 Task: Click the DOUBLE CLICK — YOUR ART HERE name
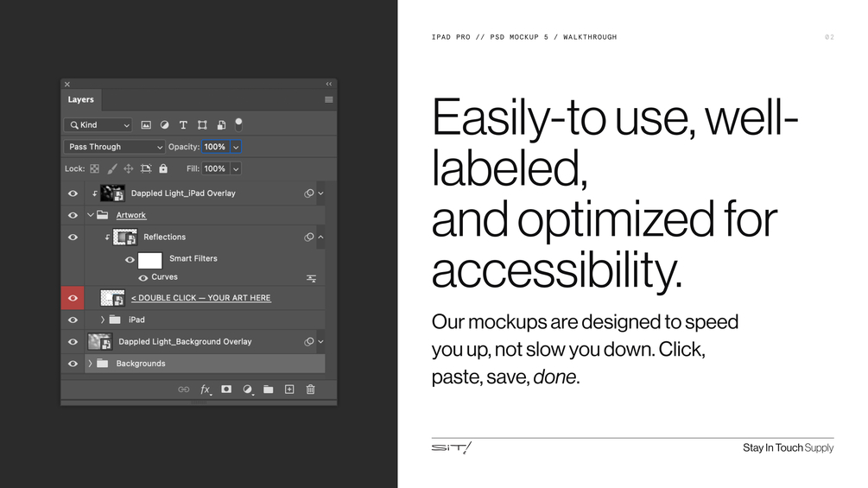tap(201, 298)
